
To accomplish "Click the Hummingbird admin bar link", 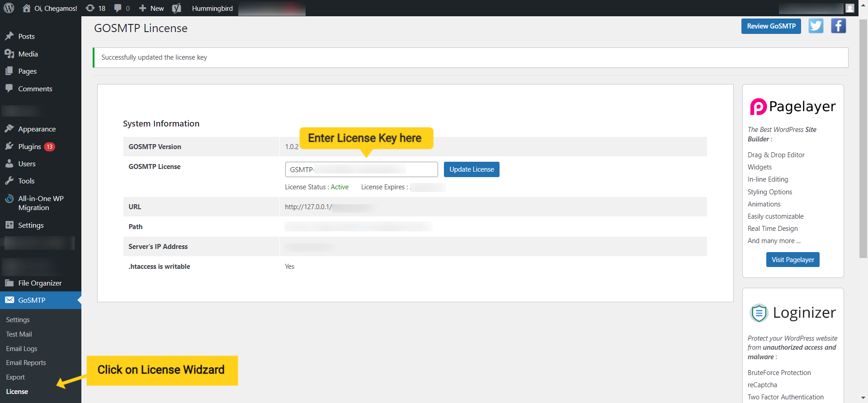I will pyautogui.click(x=212, y=8).
